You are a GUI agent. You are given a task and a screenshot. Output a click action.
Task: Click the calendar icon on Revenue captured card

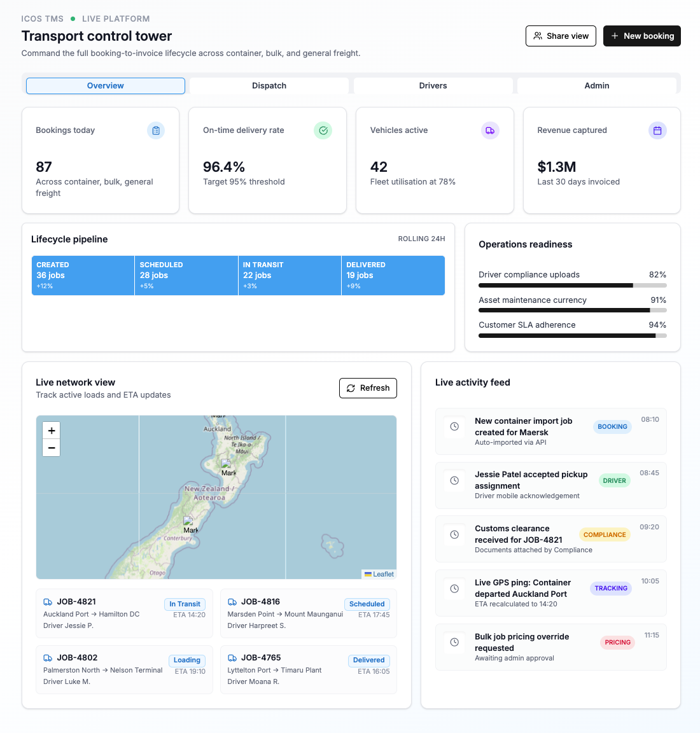[x=657, y=130]
